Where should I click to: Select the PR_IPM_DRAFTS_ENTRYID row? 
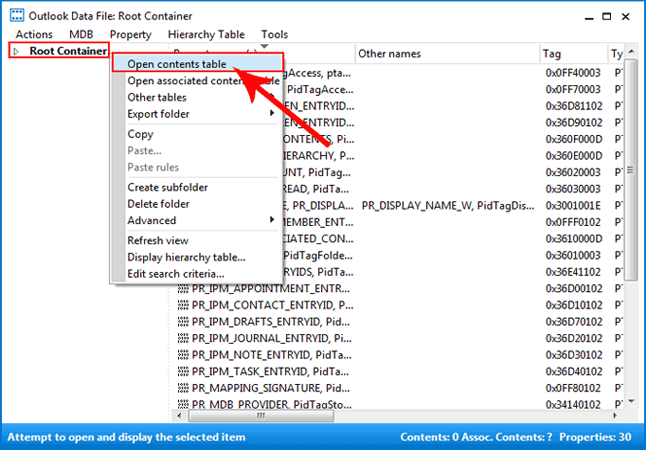tap(398, 322)
